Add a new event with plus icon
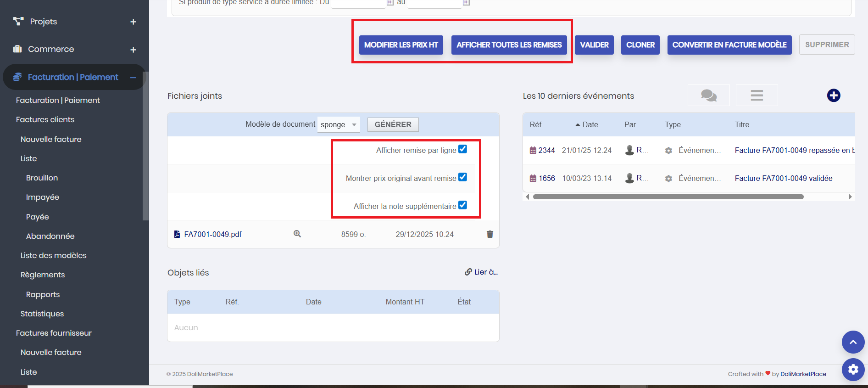This screenshot has width=868, height=388. (x=834, y=96)
